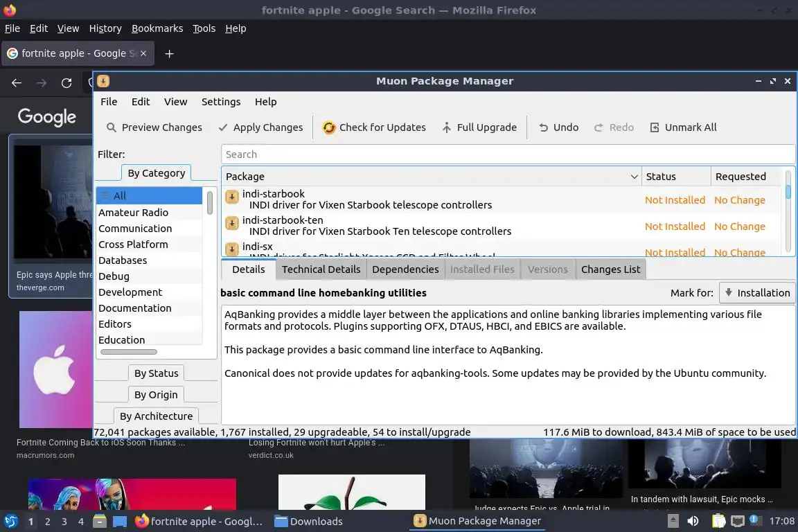Open the application launcher menu
The image size is (798, 532).
click(x=10, y=522)
